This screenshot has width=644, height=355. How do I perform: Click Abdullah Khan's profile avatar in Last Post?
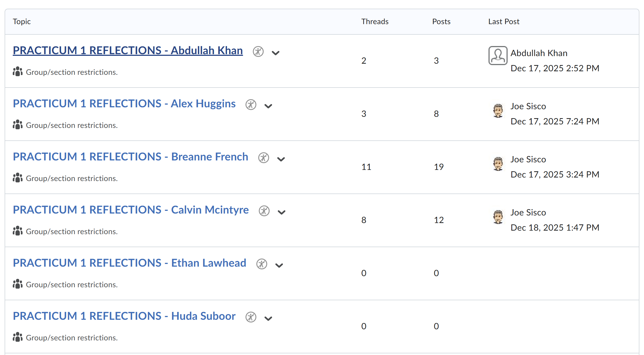point(498,56)
